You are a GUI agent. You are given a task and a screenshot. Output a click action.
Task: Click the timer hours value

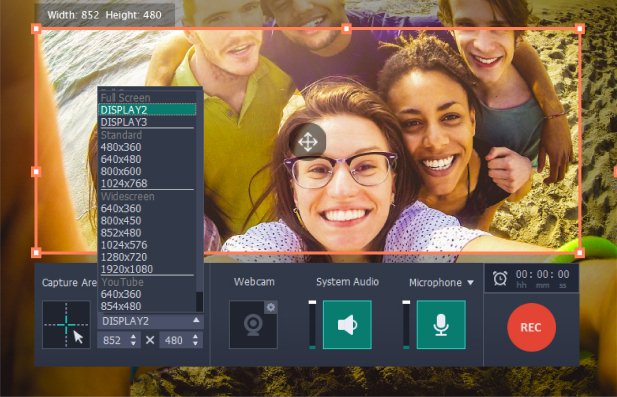click(x=522, y=274)
